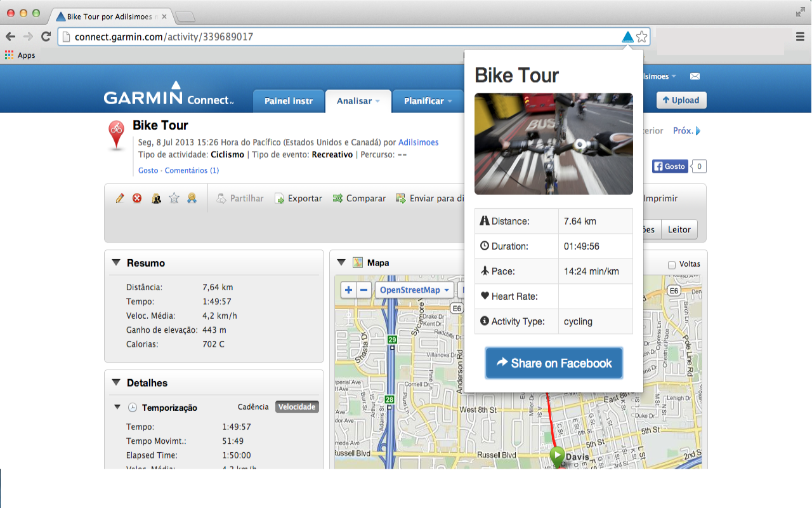The image size is (812, 508).
Task: Click the red delete activity icon
Action: 137,198
